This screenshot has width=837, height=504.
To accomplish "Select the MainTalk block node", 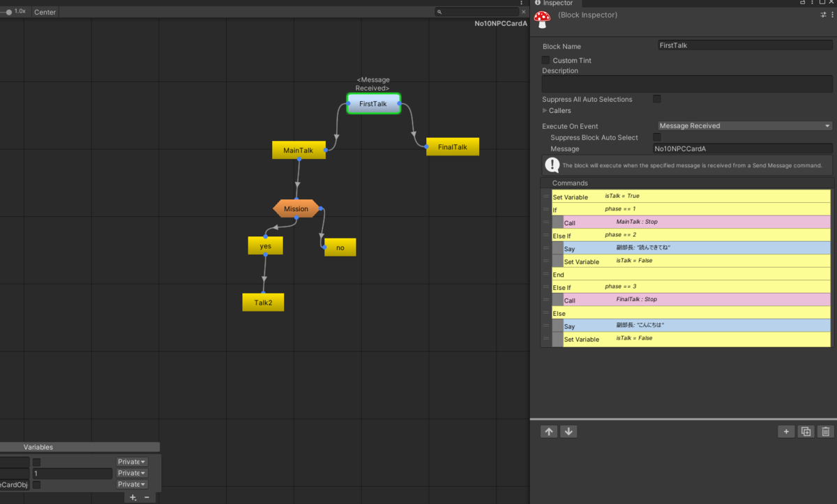I will (299, 150).
